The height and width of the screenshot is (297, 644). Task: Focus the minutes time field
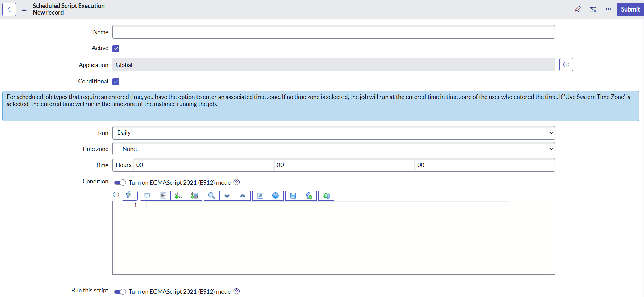[344, 165]
